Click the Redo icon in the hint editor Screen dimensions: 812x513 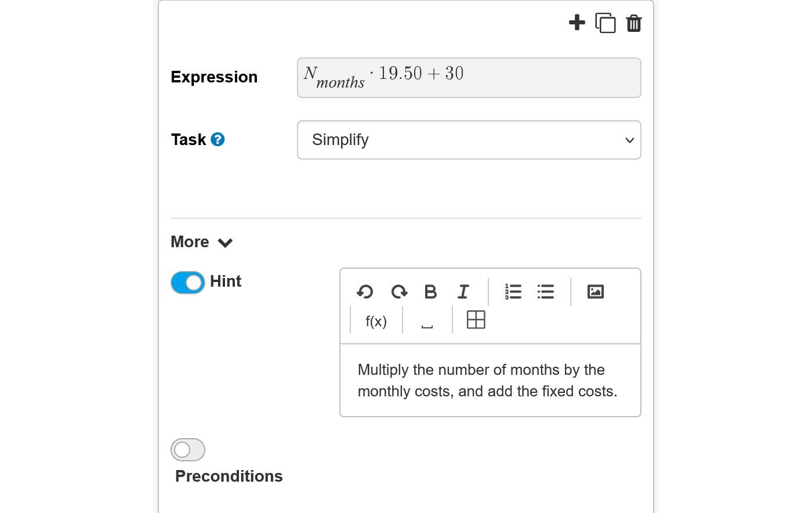[x=399, y=292]
